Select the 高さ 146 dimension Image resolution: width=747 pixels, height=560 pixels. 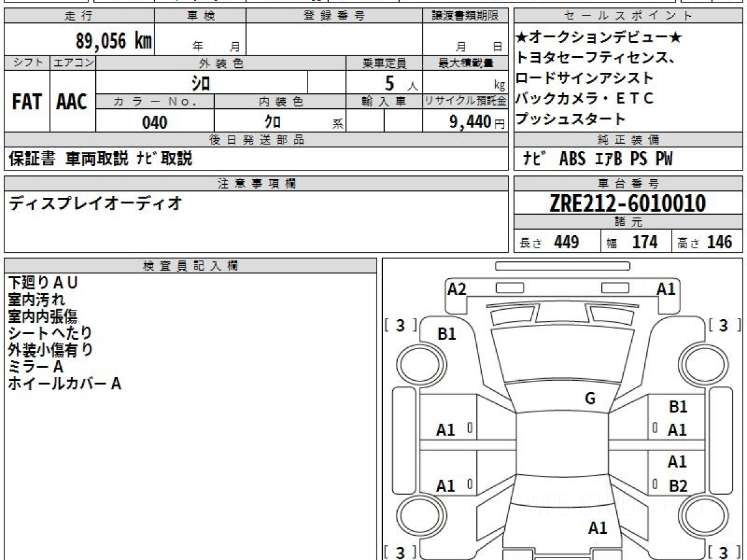(705, 242)
